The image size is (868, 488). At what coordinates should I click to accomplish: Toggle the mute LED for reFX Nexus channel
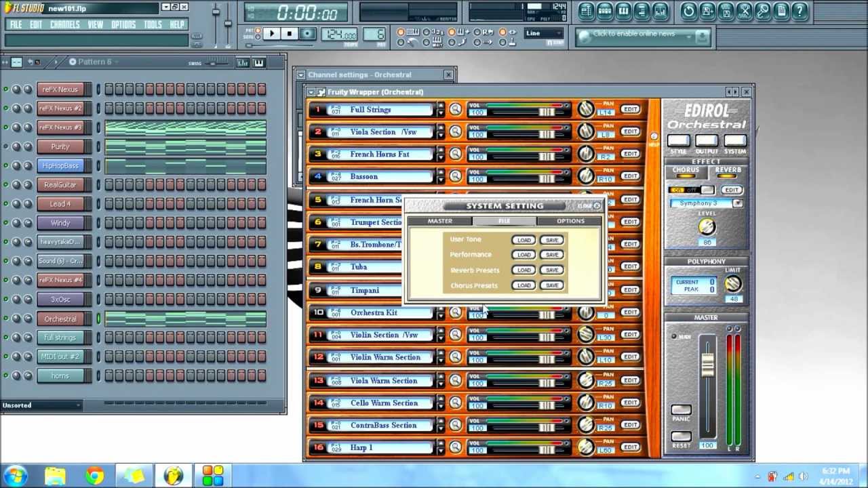[5, 89]
